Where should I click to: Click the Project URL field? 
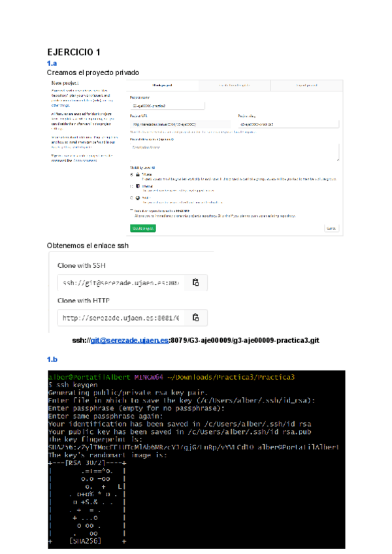tap(180, 124)
